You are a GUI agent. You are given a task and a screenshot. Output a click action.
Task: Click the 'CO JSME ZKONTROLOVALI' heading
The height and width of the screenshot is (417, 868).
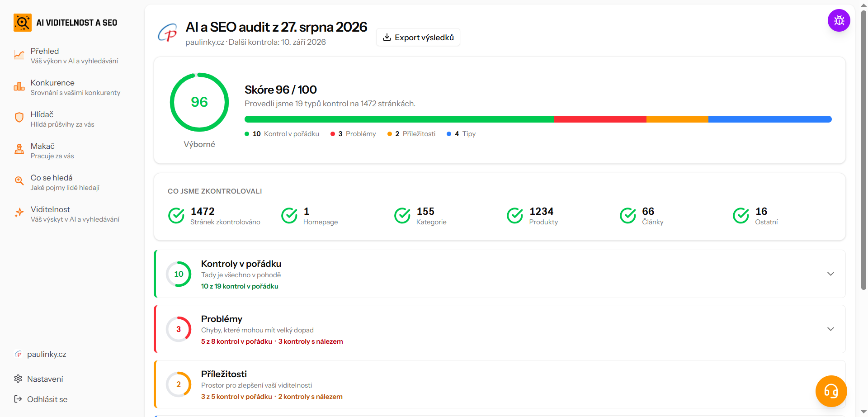click(x=215, y=191)
